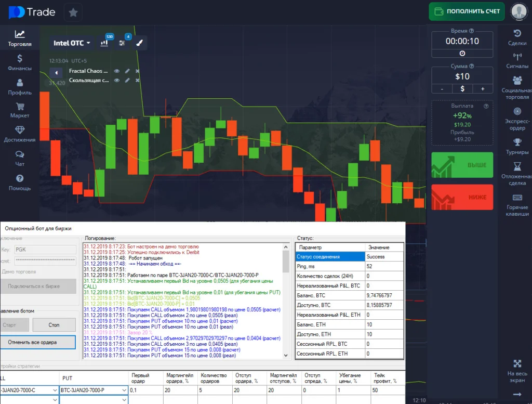Open Турниры trophy section
Image resolution: width=532 pixels, height=404 pixels.
point(517,146)
